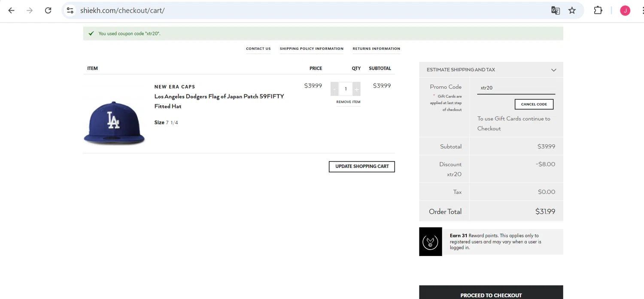Click Cancel Code button
Screen dimensions: 644x299
coord(534,104)
